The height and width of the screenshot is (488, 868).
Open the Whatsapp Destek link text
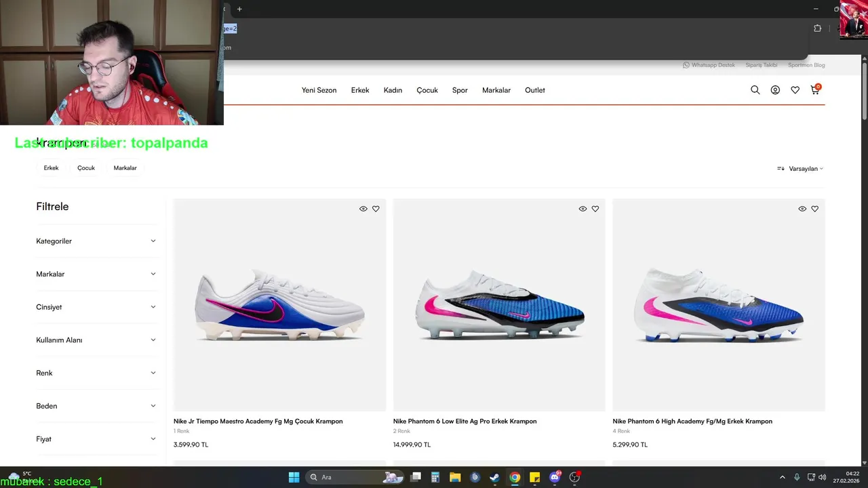point(713,65)
